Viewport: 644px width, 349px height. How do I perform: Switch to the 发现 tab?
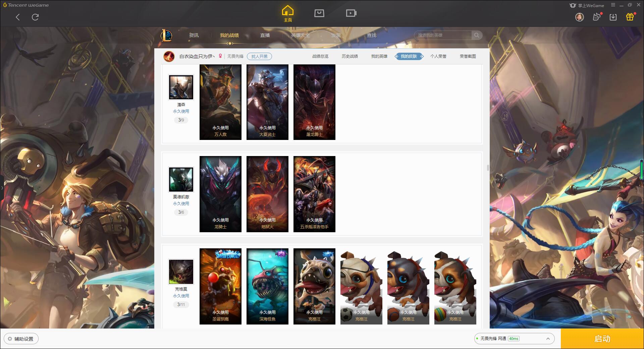click(336, 35)
